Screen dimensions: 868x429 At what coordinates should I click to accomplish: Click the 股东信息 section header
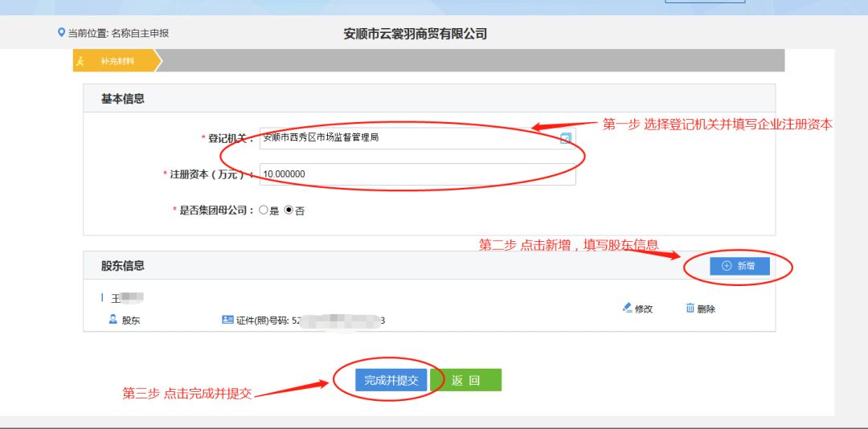(x=122, y=266)
